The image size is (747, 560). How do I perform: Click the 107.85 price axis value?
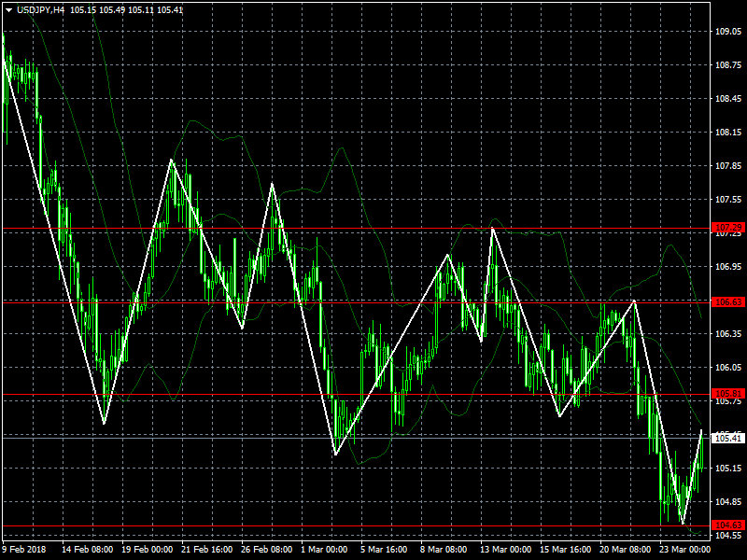point(728,166)
